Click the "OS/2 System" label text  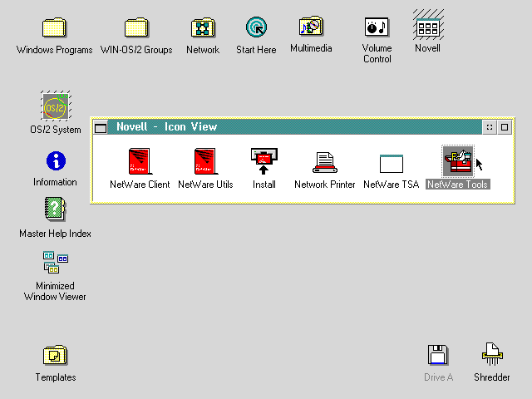[56, 130]
